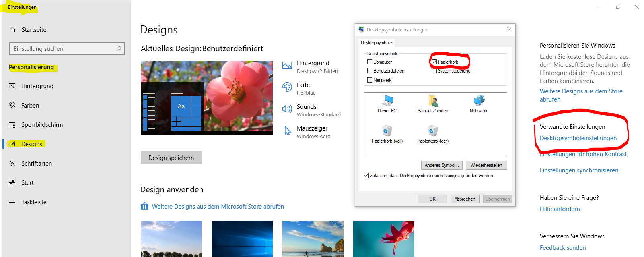The height and width of the screenshot is (257, 644).
Task: Click the Farben palette icon in sidebar
Action: pos(12,106)
